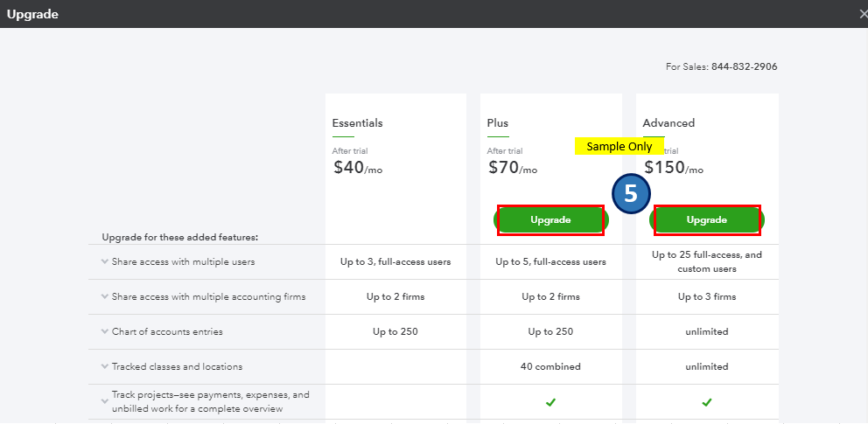868x424 pixels.
Task: Click the Upgrade button under Plus plan
Action: tap(550, 220)
